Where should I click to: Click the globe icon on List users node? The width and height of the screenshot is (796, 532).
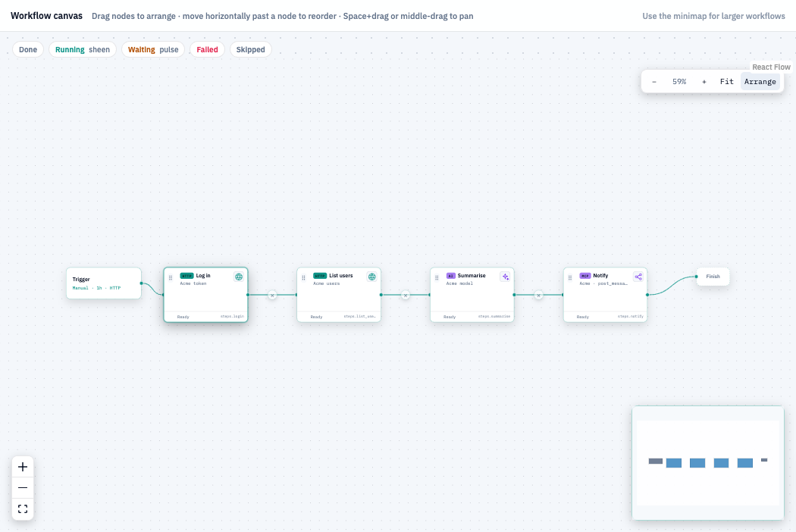click(372, 277)
